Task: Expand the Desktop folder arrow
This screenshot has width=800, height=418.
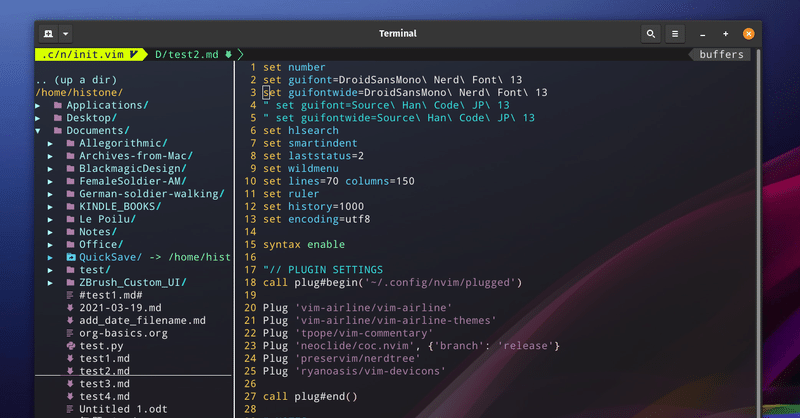Action: [x=38, y=118]
